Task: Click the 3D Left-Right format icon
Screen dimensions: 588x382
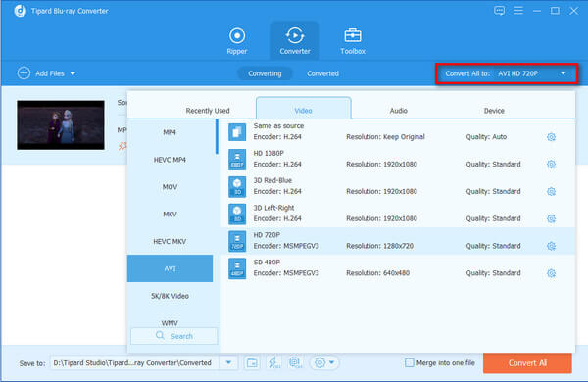Action: [x=237, y=215]
